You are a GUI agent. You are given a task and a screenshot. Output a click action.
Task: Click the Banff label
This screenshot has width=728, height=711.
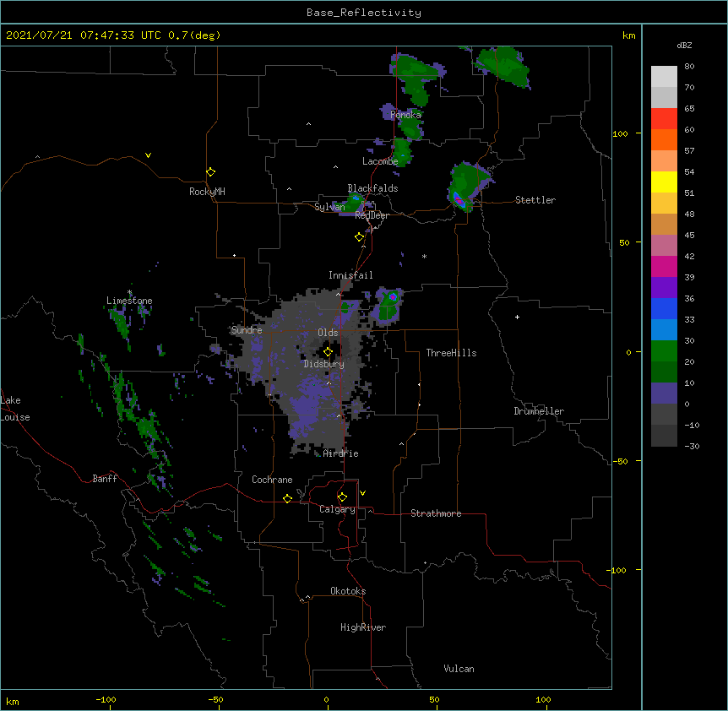point(105,479)
